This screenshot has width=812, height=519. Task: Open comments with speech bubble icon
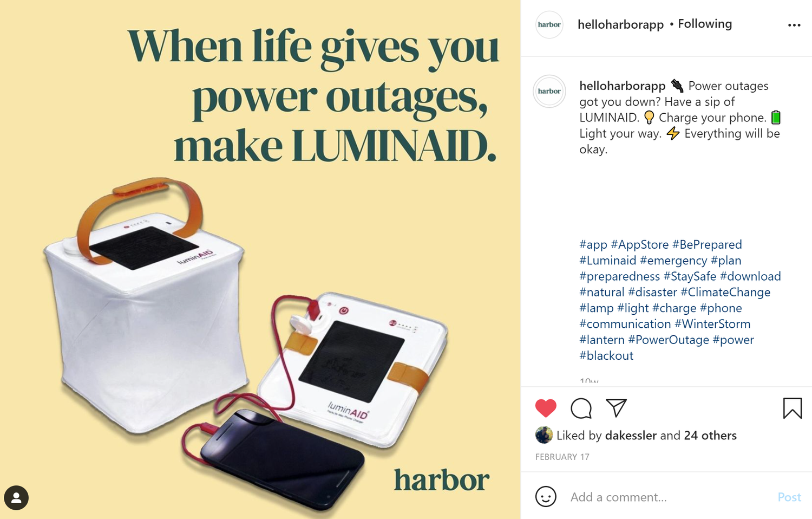[581, 408]
